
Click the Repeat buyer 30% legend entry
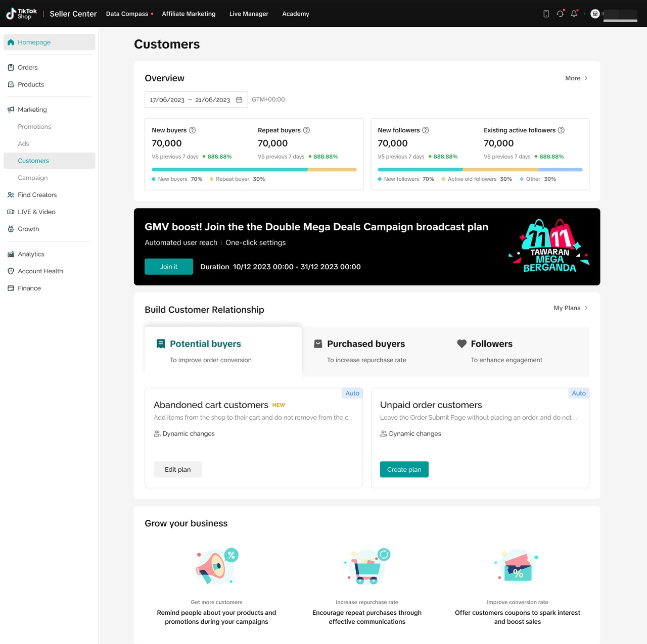pyautogui.click(x=237, y=179)
